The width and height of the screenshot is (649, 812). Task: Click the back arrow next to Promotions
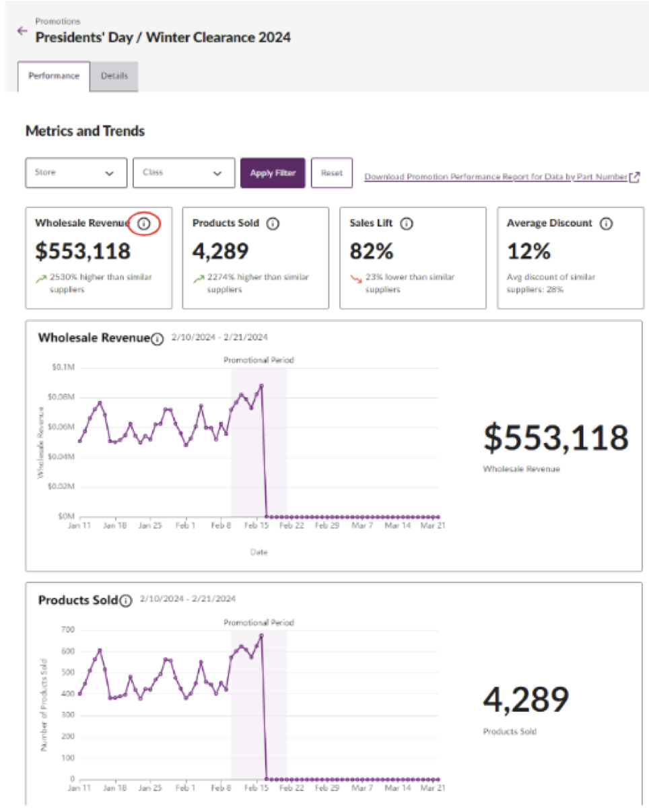pos(22,31)
